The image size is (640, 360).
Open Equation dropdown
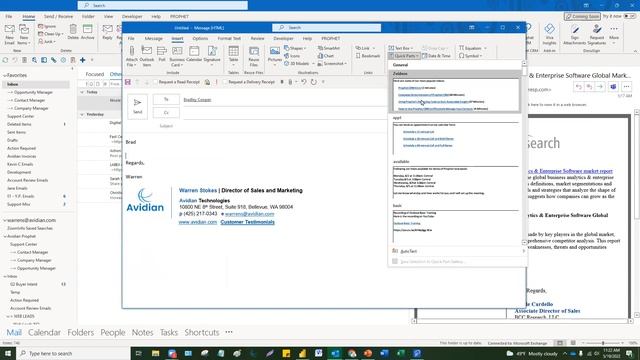tap(473, 48)
